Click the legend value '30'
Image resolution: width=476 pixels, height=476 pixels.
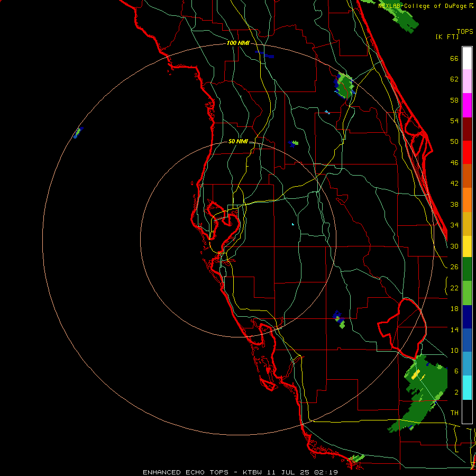point(454,246)
